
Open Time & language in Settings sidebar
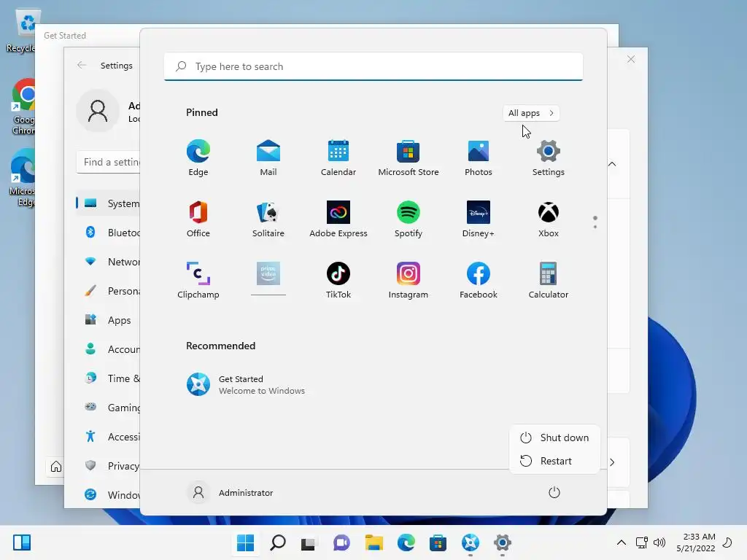tap(108, 378)
